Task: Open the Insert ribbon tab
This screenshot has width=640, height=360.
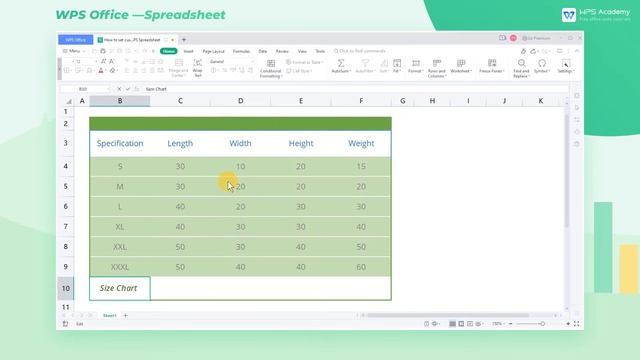Action: coord(189,51)
